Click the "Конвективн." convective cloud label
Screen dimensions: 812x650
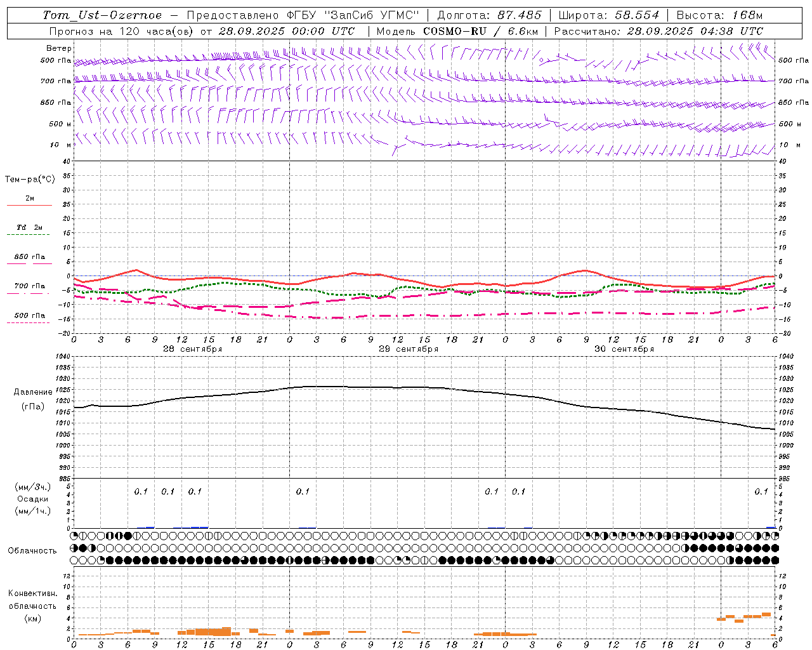tap(32, 594)
